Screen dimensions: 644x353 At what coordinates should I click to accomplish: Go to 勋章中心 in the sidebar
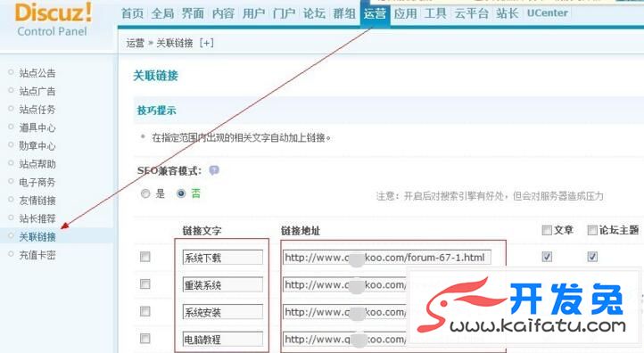pos(37,145)
